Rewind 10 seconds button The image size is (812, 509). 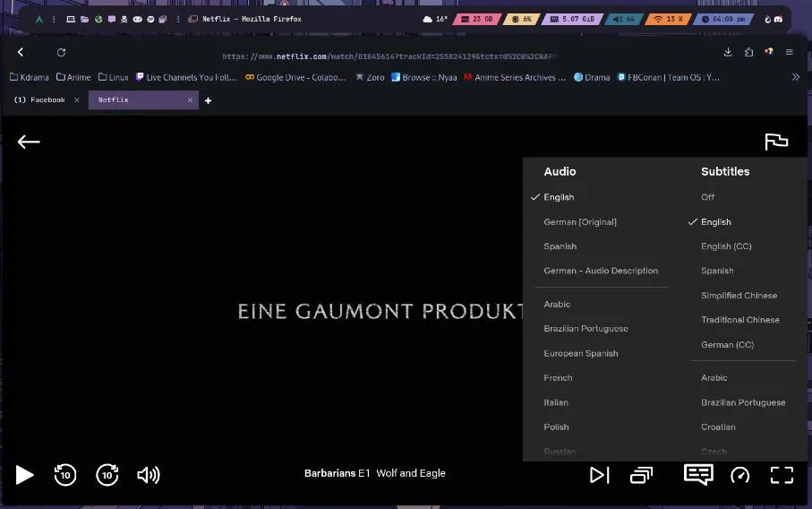[65, 475]
